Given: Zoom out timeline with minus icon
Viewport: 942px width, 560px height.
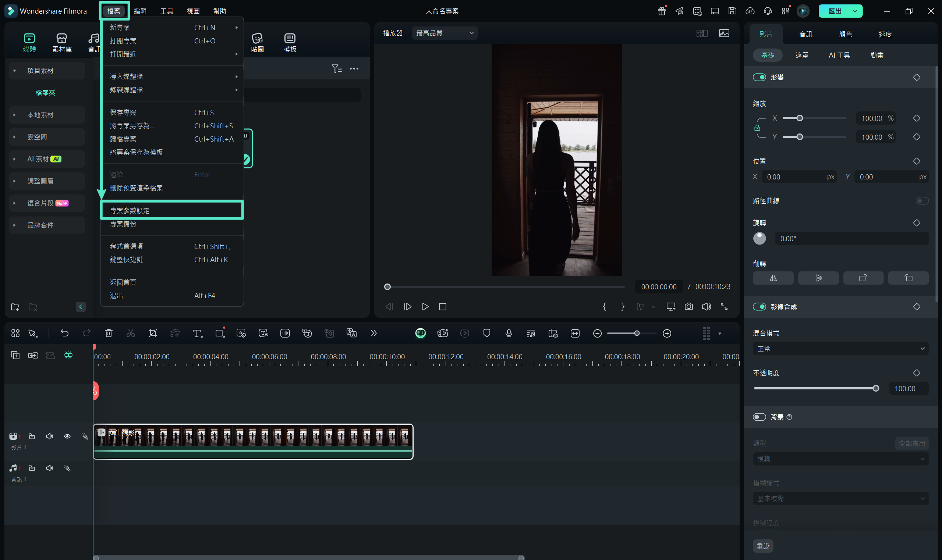Looking at the screenshot, I should [x=597, y=333].
